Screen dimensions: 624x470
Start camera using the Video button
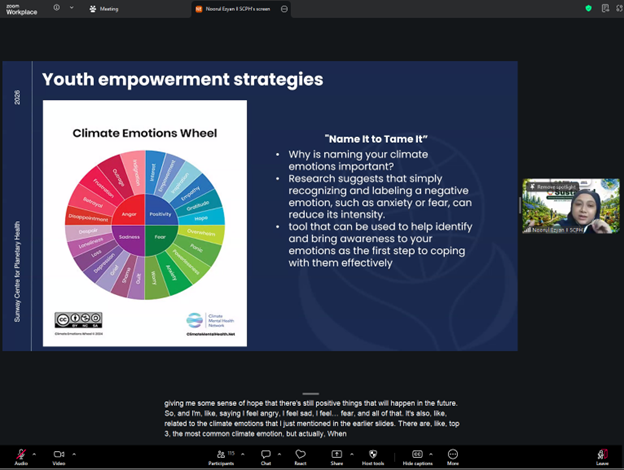click(58, 454)
